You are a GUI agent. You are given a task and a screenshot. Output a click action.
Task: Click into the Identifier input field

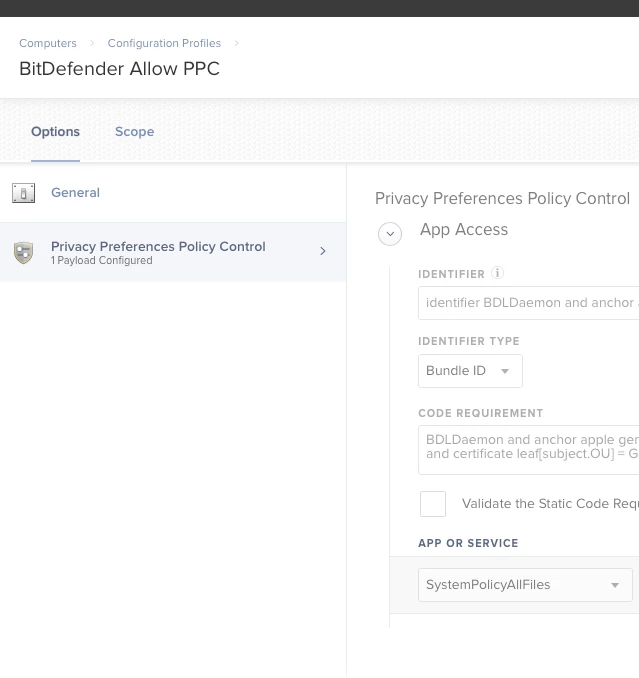[x=528, y=303]
